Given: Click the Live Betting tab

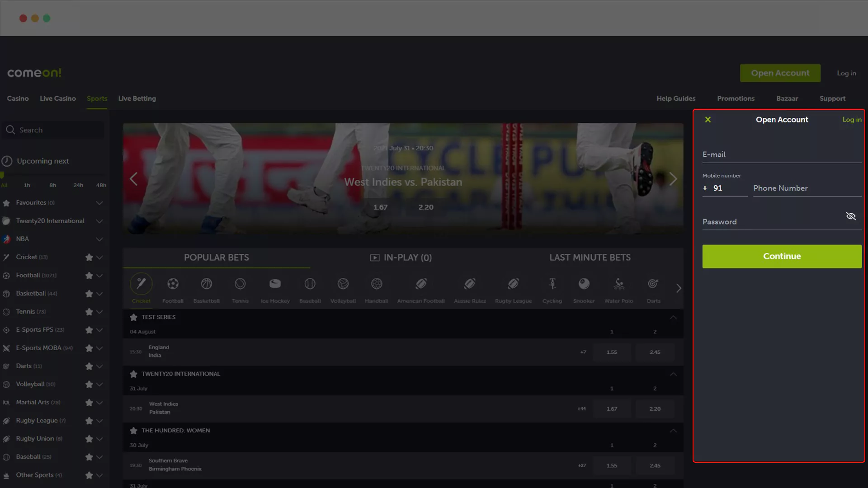Looking at the screenshot, I should point(137,99).
